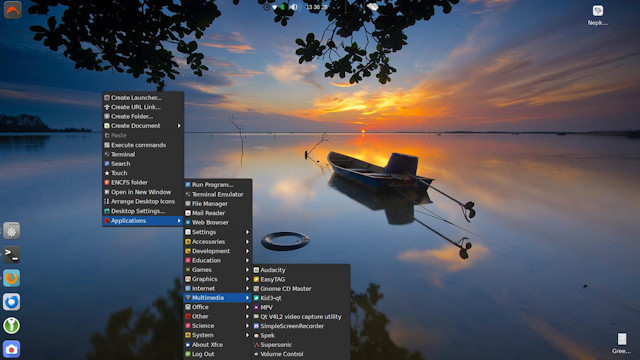
Task: Open the Office submenu
Action: (218, 307)
